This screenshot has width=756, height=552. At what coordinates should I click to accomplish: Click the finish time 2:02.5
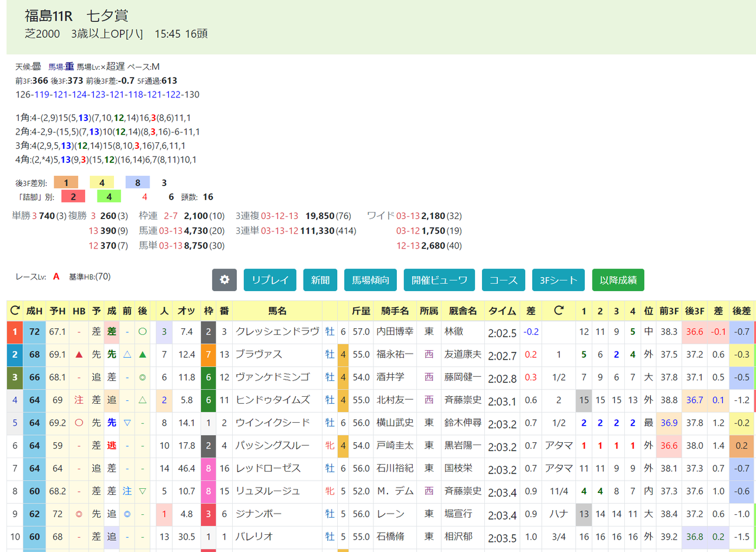(502, 332)
